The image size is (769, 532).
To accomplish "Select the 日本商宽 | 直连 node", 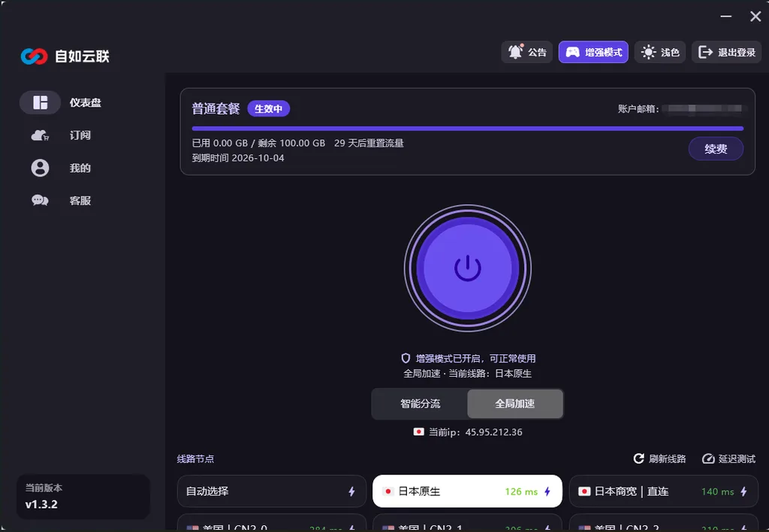I will click(663, 491).
